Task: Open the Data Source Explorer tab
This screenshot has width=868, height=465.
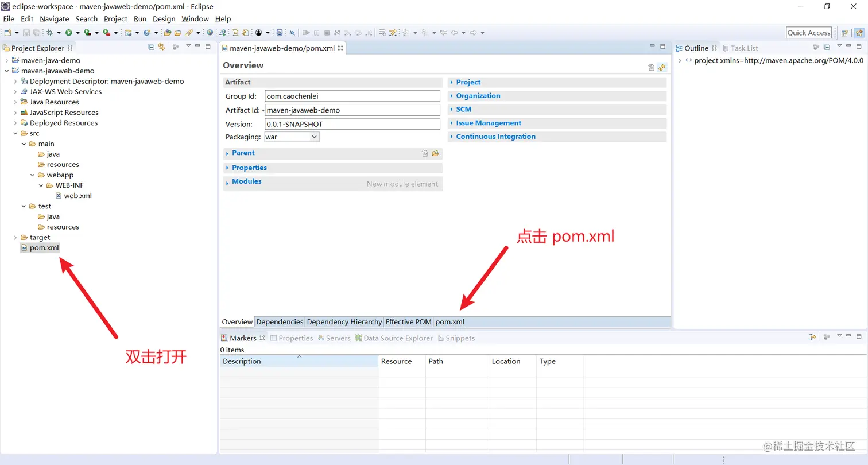Action: tap(394, 338)
